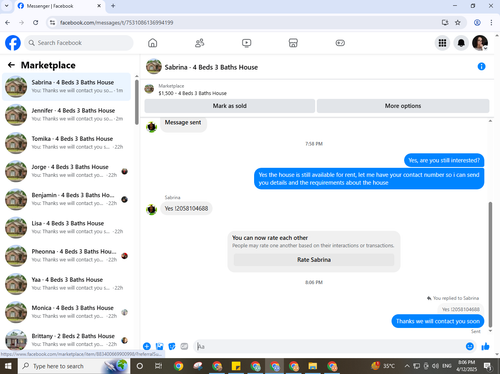The width and height of the screenshot is (500, 374).
Task: Open the Facebook logo home link
Action: click(x=13, y=43)
